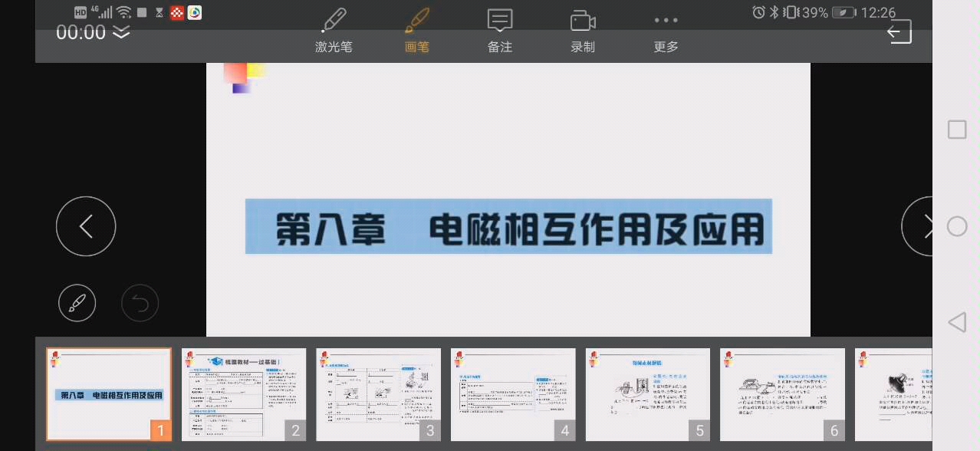980x451 pixels.
Task: Open the 备注 speaker notes panel
Action: click(x=499, y=31)
